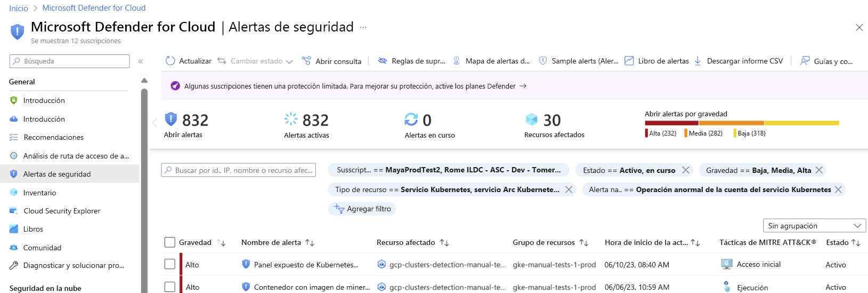868x293 pixels.
Task: Click the 30 Recursos afectados tile
Action: coord(554,125)
